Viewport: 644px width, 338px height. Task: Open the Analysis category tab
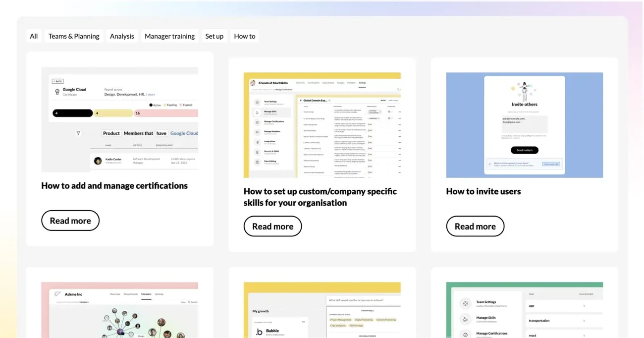coord(122,36)
